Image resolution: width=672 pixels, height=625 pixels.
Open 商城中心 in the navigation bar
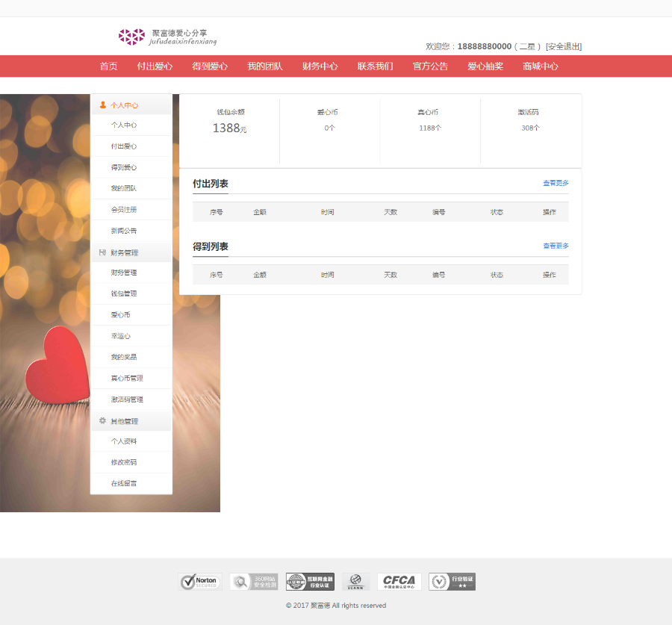tap(541, 66)
